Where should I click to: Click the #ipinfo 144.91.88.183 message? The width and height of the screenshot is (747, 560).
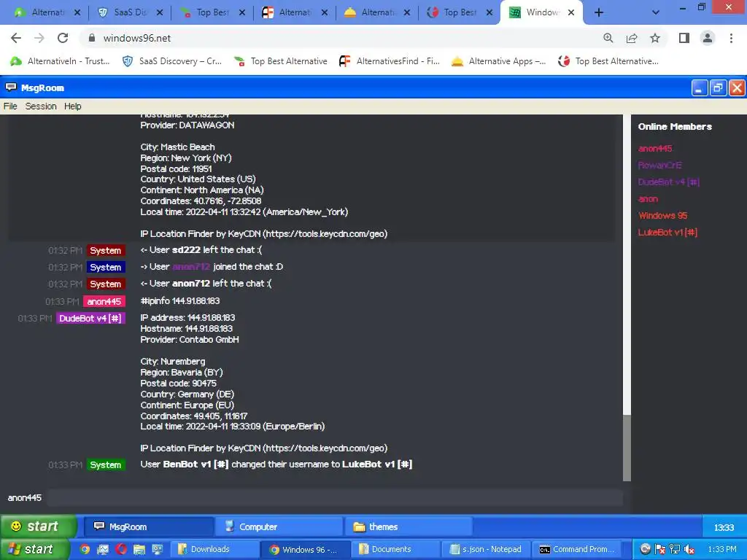click(180, 301)
